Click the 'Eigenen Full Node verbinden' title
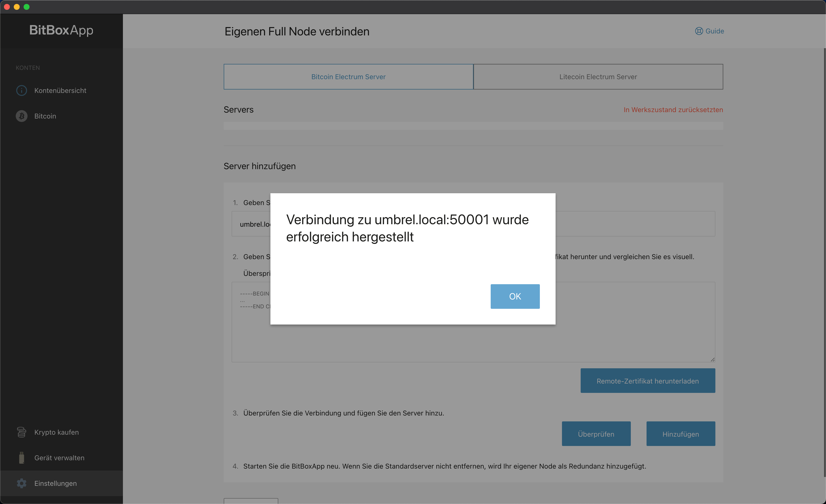The width and height of the screenshot is (826, 504). tap(297, 31)
